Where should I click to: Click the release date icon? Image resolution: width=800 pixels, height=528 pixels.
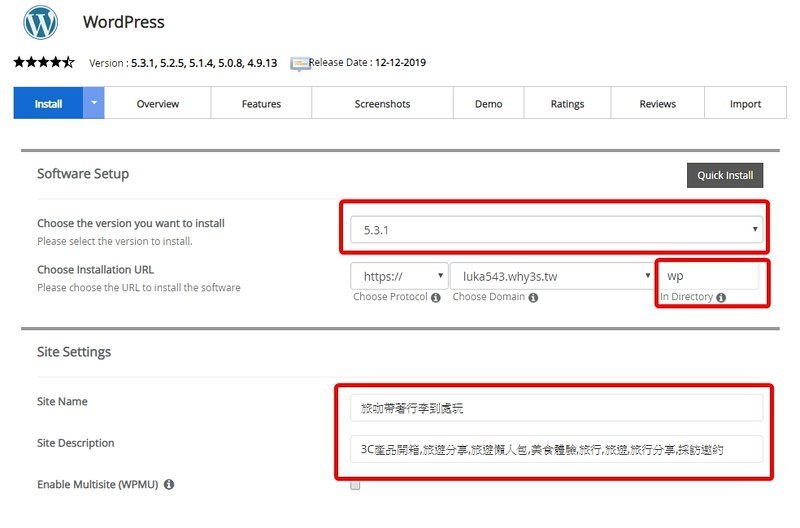pos(300,64)
